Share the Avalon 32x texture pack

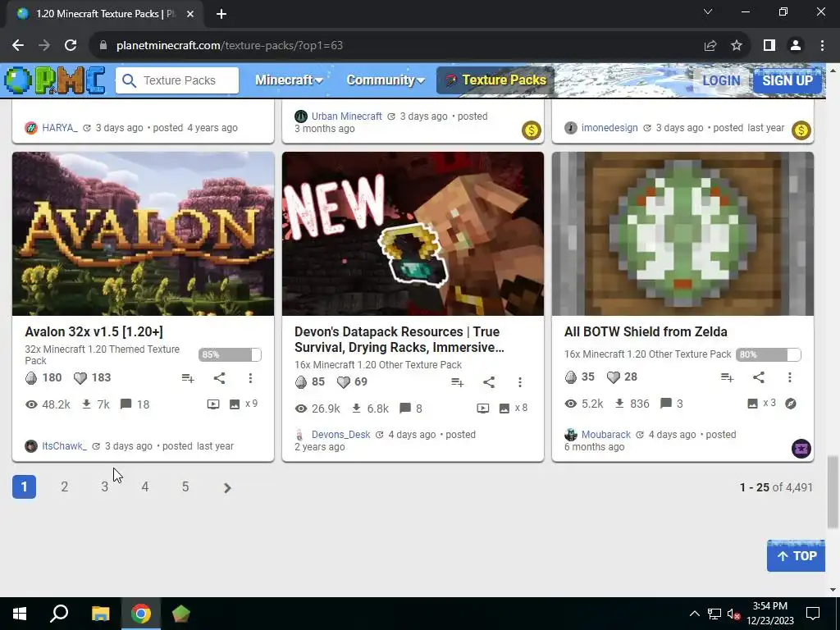[x=219, y=378]
